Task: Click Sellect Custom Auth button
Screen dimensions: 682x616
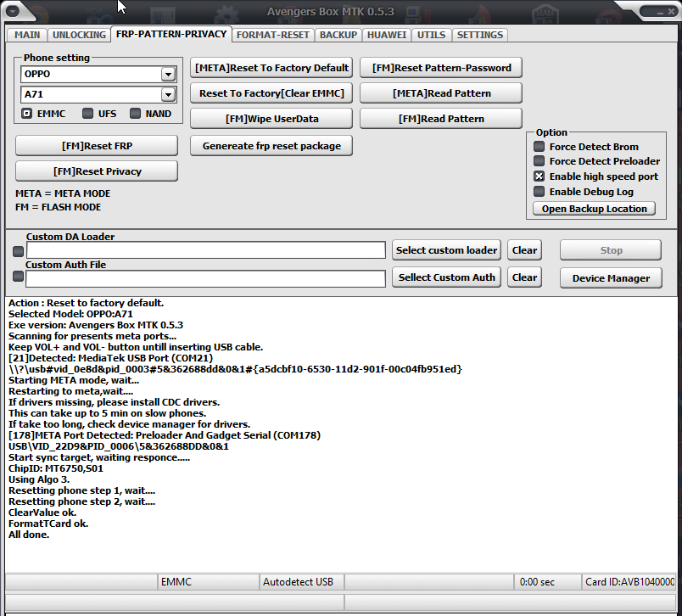Action: click(446, 277)
